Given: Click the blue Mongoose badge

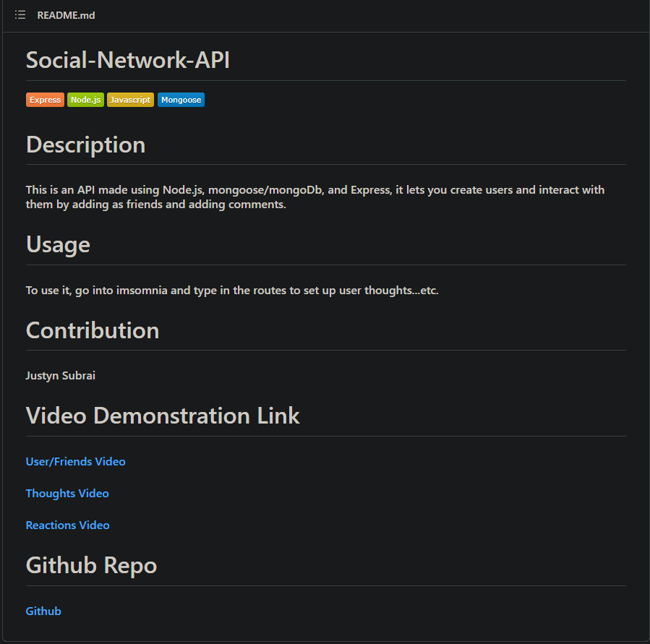Looking at the screenshot, I should click(x=181, y=100).
